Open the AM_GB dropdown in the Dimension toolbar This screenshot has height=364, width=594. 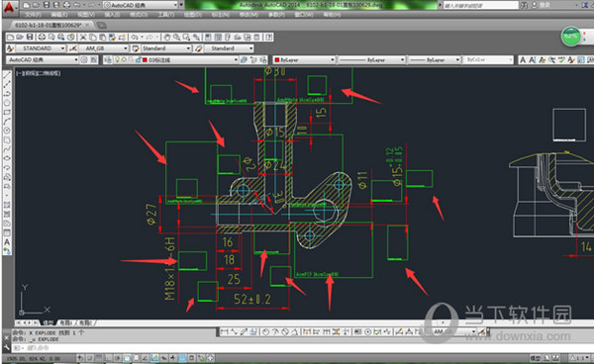(453, 331)
